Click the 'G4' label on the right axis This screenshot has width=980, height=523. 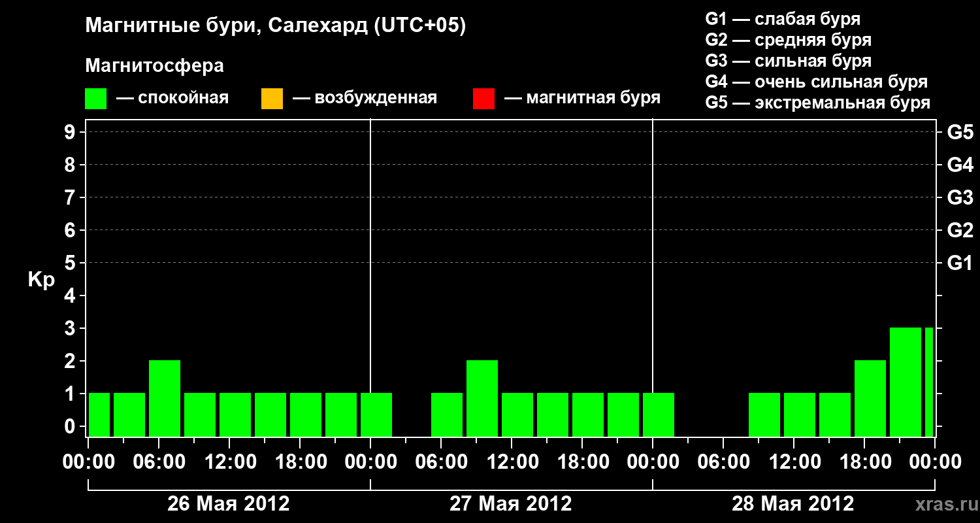[960, 165]
